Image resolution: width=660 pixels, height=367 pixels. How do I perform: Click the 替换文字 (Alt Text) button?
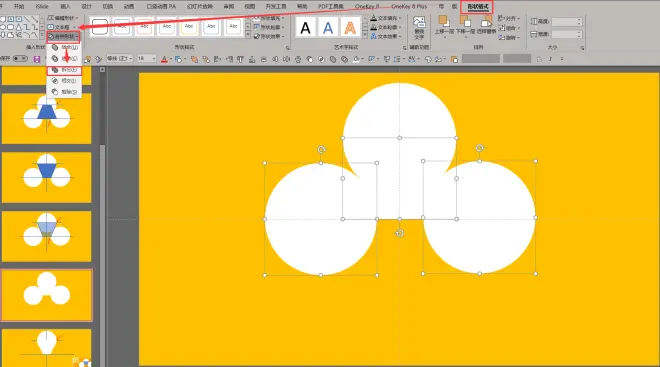coord(419,28)
